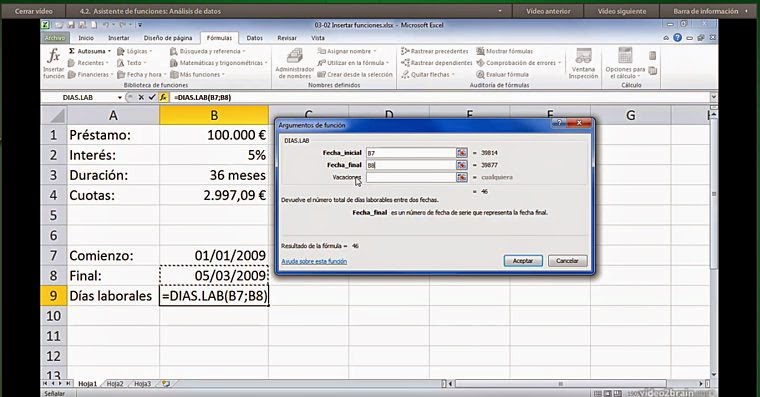760x397 pixels.
Task: Select the Hoja2 sheet tab
Action: coord(115,383)
